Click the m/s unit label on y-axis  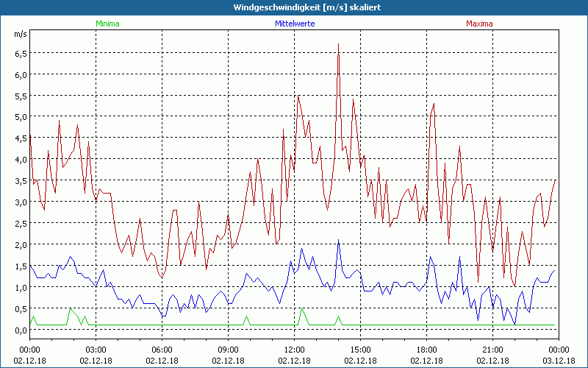(20, 34)
